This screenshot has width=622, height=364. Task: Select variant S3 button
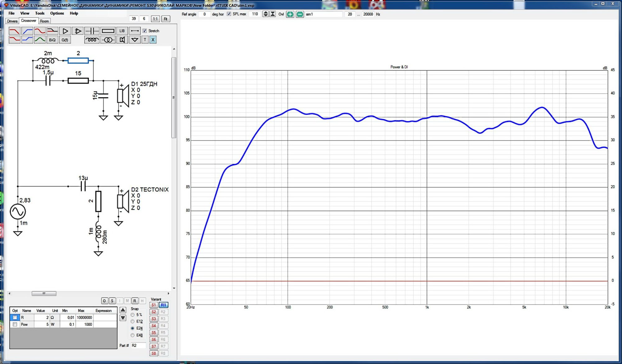[x=154, y=319]
